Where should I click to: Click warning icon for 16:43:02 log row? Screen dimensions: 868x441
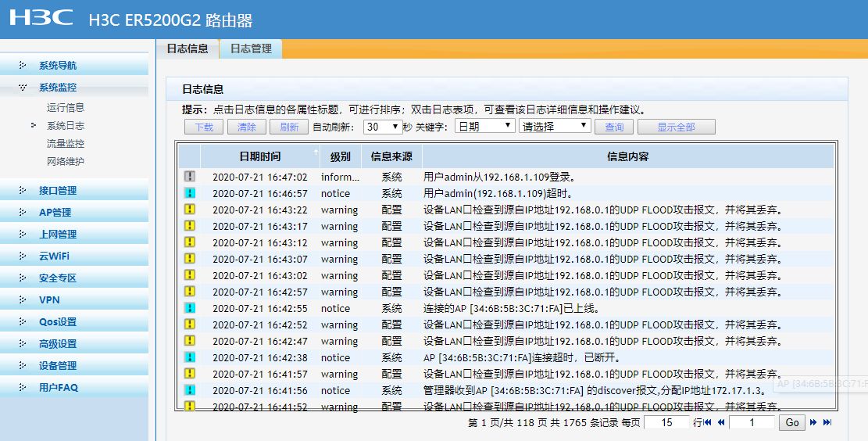tap(190, 274)
